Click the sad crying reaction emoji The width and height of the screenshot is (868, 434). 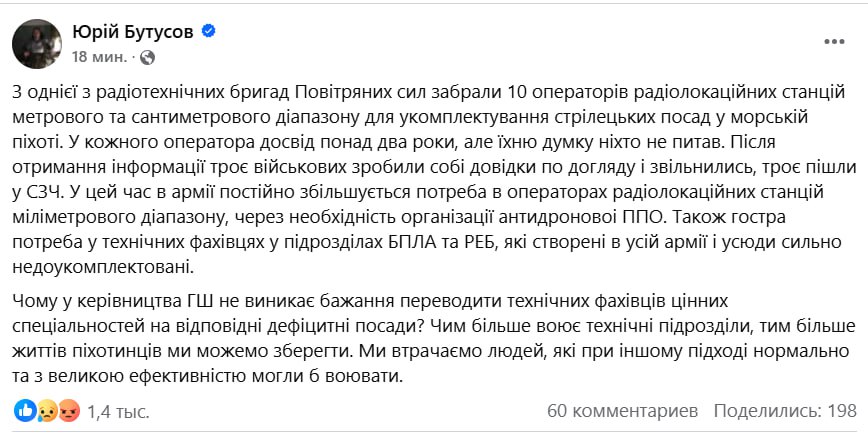coord(47,410)
